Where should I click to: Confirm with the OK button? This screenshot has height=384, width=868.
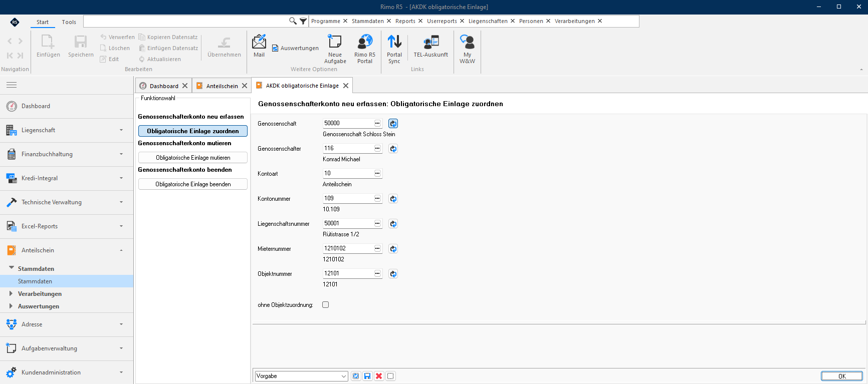842,376
